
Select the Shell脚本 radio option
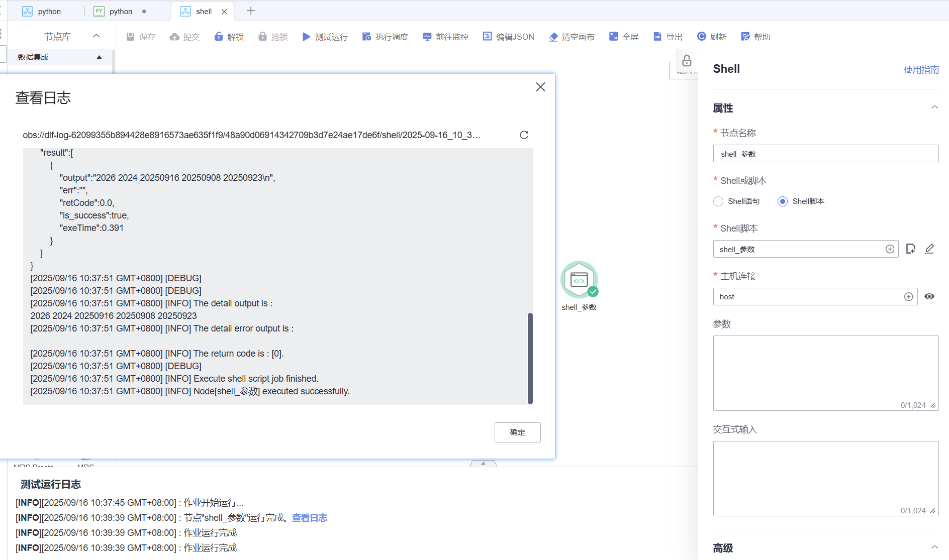point(783,201)
